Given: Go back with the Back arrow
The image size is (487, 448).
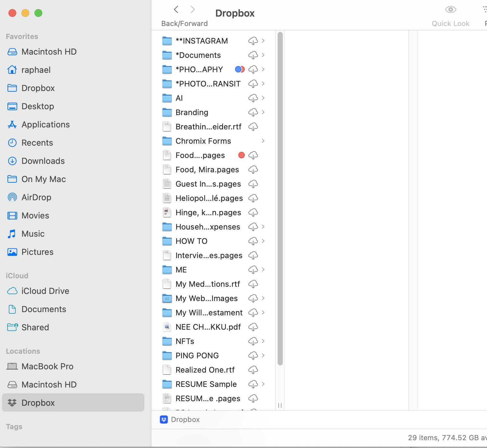Looking at the screenshot, I should [x=176, y=9].
